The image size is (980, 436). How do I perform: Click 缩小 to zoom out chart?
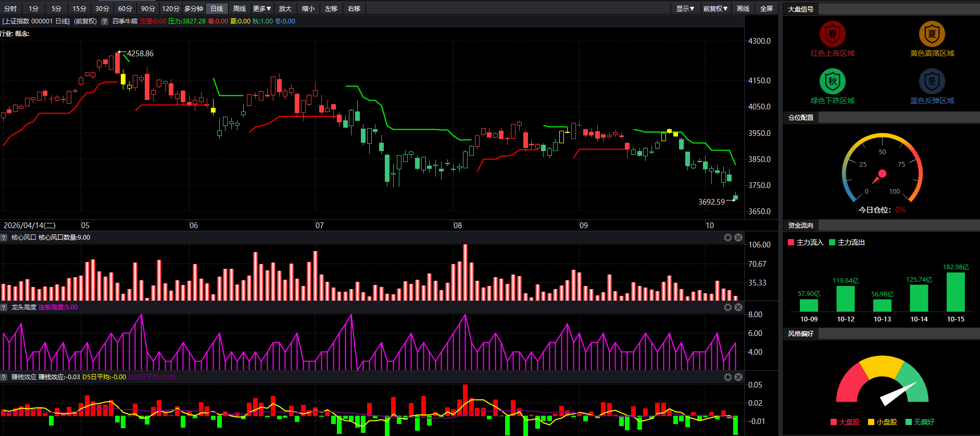[308, 8]
